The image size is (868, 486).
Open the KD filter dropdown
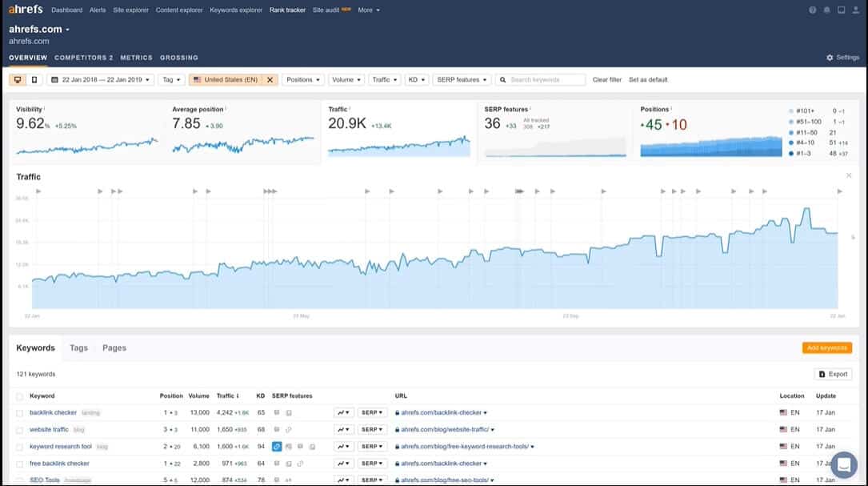click(x=416, y=80)
